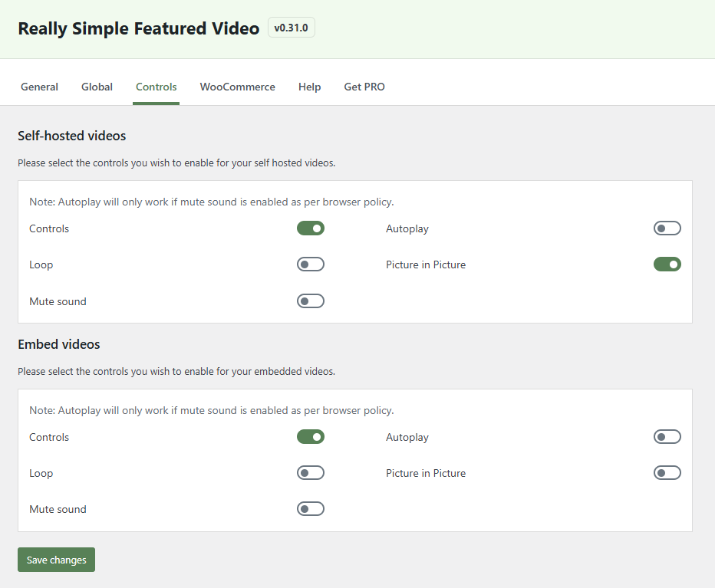Viewport: 715px width, 588px height.
Task: Enable Mute sound for self-hosted videos
Action: (310, 301)
